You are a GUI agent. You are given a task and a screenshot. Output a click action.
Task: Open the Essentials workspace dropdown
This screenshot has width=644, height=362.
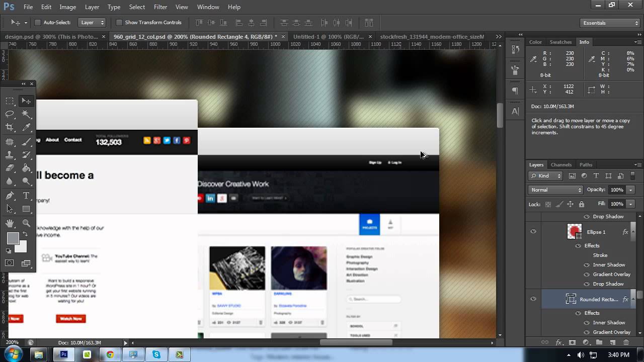pos(610,23)
